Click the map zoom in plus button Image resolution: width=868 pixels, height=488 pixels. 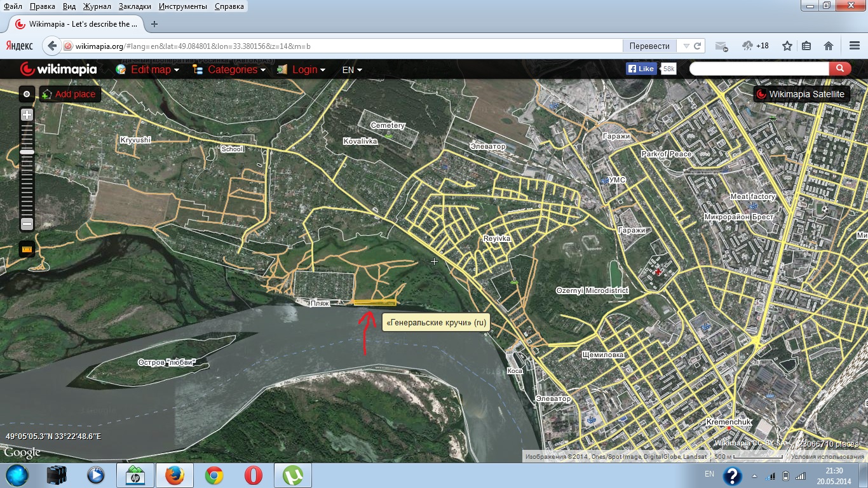(x=27, y=115)
